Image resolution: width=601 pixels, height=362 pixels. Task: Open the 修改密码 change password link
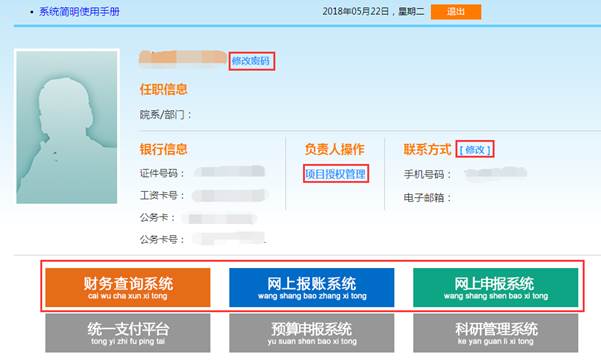pyautogui.click(x=251, y=61)
